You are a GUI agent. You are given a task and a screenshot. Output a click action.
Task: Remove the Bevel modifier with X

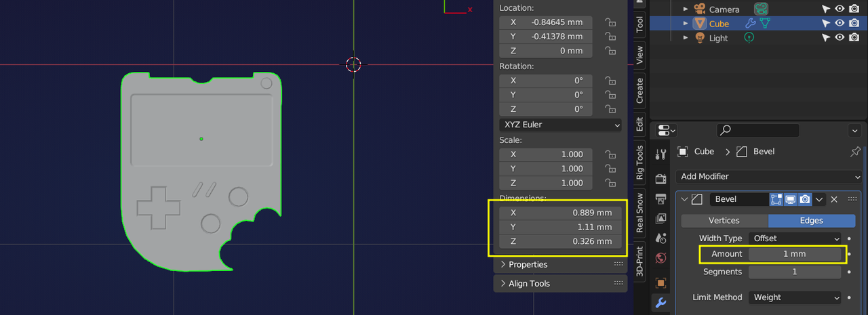tap(834, 199)
